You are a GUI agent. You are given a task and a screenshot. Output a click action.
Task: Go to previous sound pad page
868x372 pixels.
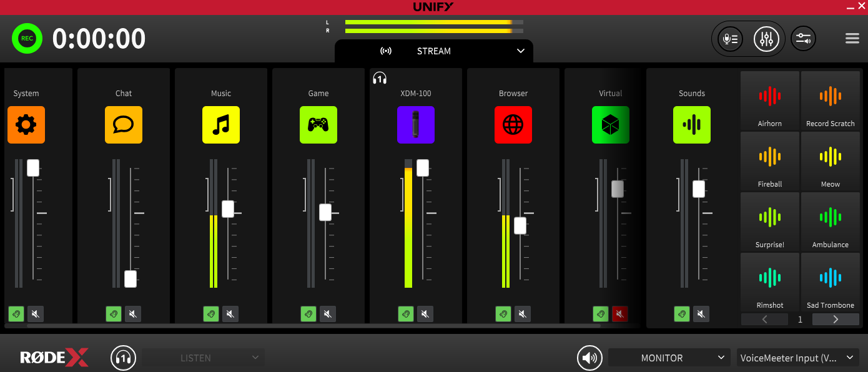[764, 320]
